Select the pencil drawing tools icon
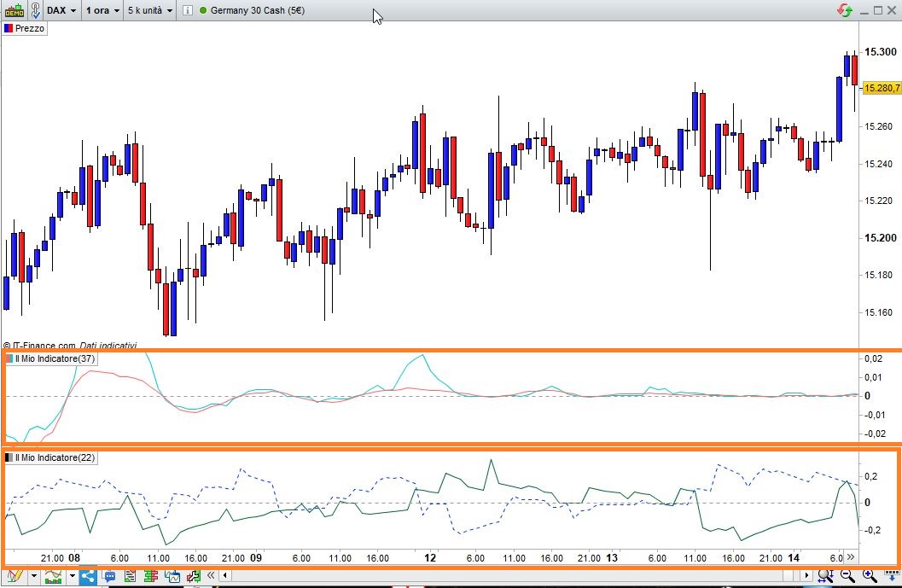 coord(15,575)
